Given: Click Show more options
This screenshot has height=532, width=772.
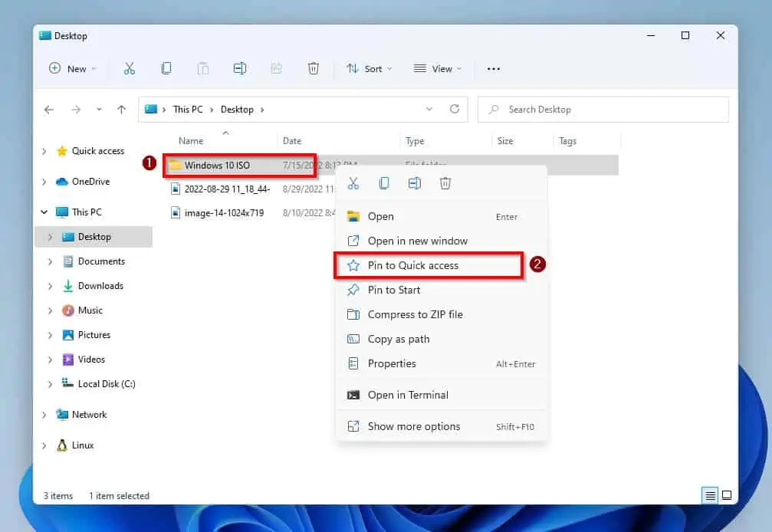Looking at the screenshot, I should click(x=441, y=427).
